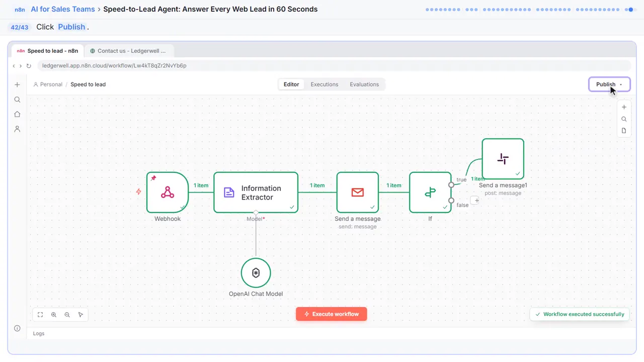644x362 pixels.
Task: Go to home in the left sidebar
Action: (x=17, y=114)
